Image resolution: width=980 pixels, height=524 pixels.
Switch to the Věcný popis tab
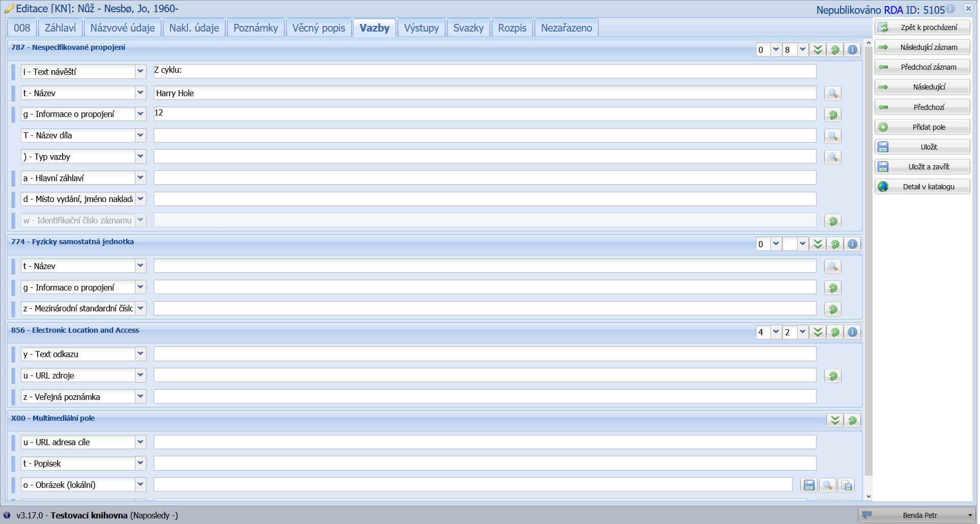pyautogui.click(x=319, y=28)
